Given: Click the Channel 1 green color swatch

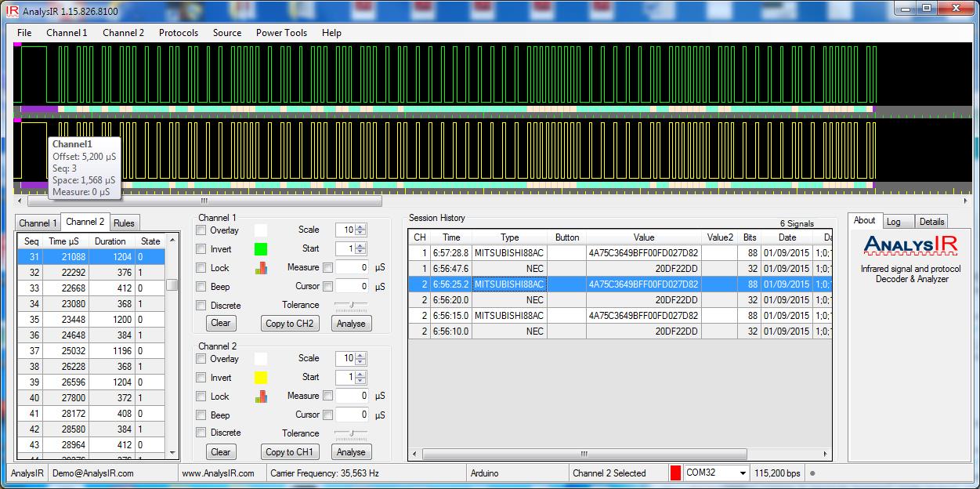Looking at the screenshot, I should click(x=261, y=249).
